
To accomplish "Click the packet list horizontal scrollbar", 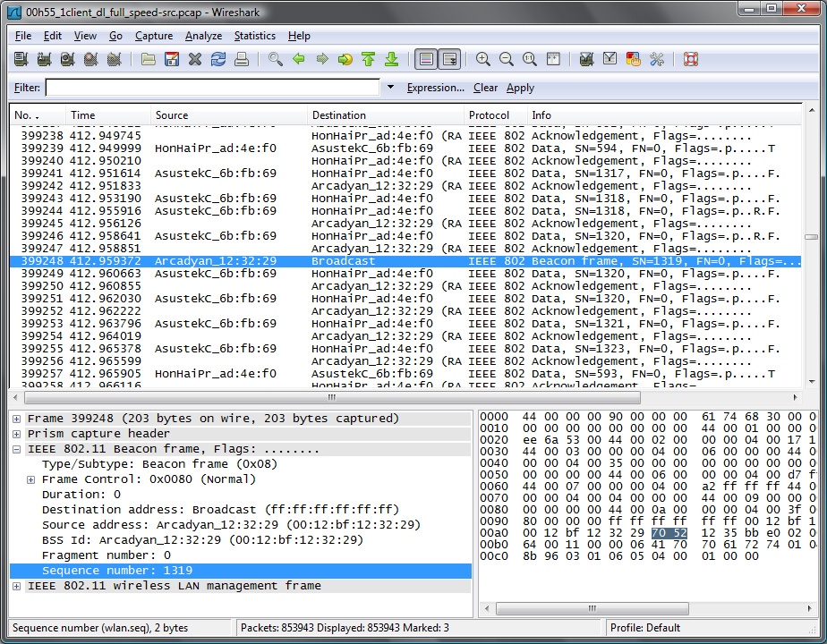I will [331, 397].
